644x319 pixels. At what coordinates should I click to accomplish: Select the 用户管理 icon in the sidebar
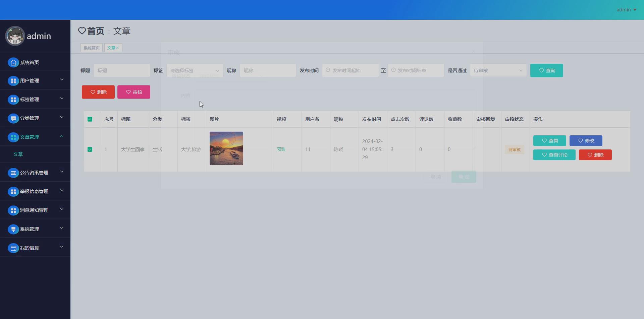pos(13,80)
